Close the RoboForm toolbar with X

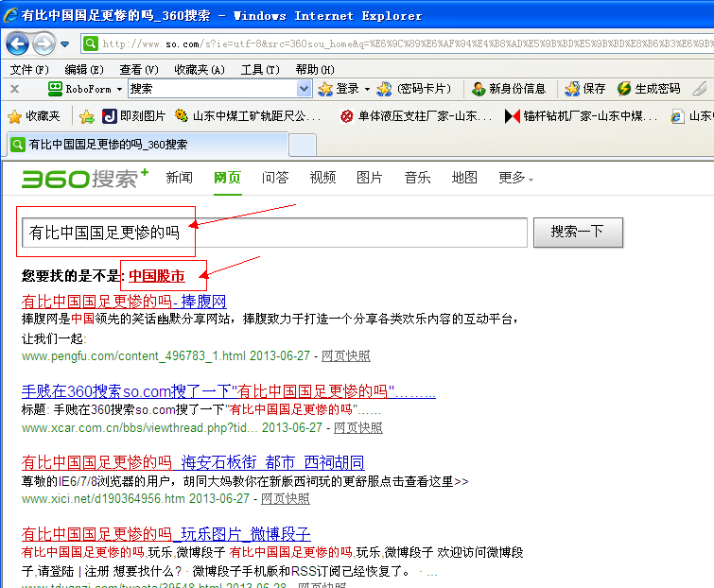tap(14, 89)
